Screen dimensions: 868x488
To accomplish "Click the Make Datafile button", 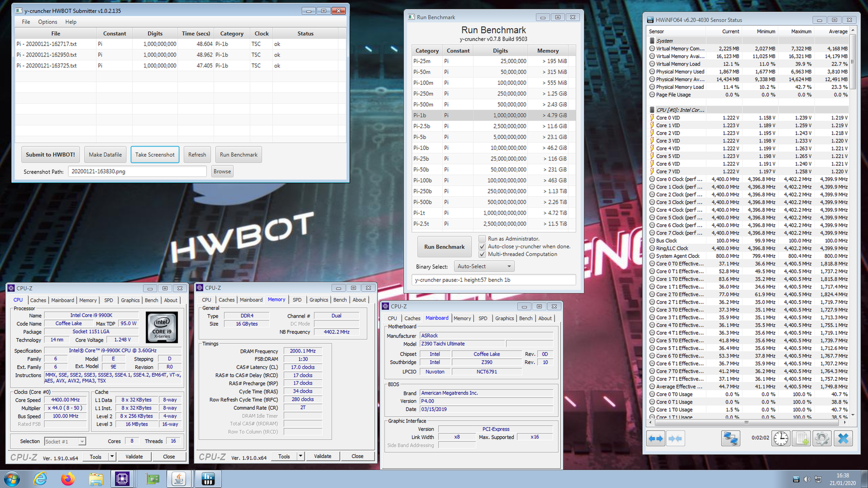I will coord(105,155).
